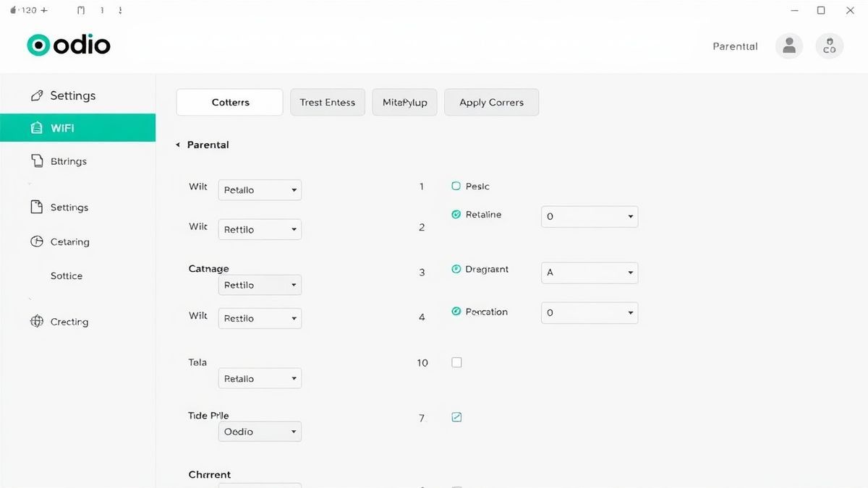
Task: Select Sottice in the sidebar
Action: pyautogui.click(x=67, y=276)
